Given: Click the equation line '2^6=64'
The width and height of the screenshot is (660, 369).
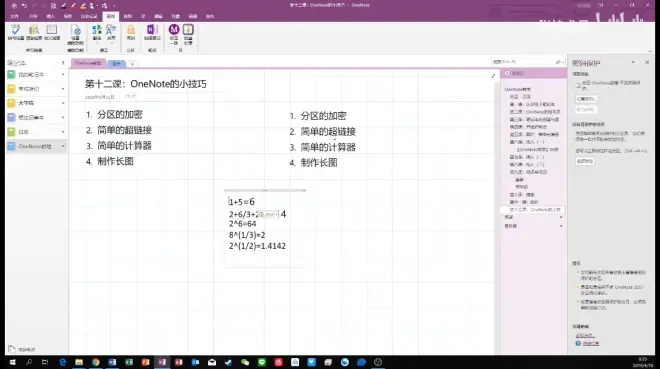Looking at the screenshot, I should tap(242, 224).
